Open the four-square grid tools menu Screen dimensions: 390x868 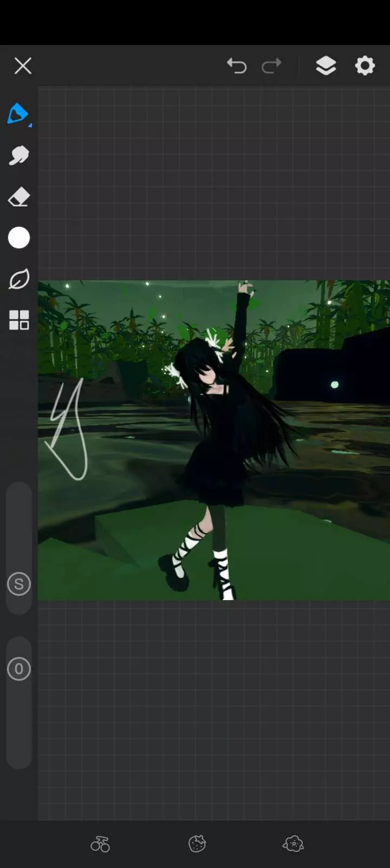19,320
